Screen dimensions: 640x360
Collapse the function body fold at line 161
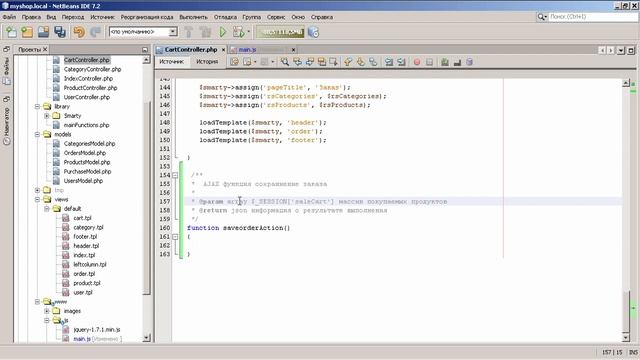coord(175,237)
